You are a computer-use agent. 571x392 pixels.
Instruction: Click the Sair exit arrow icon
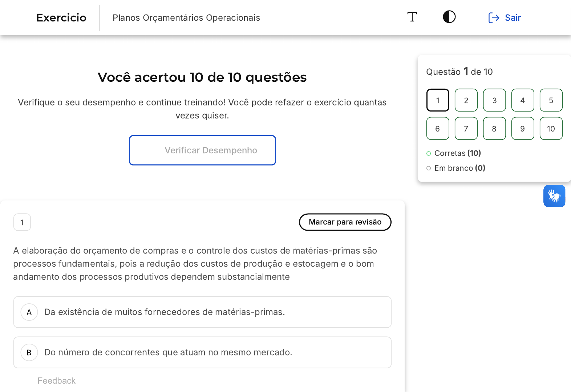pyautogui.click(x=494, y=18)
